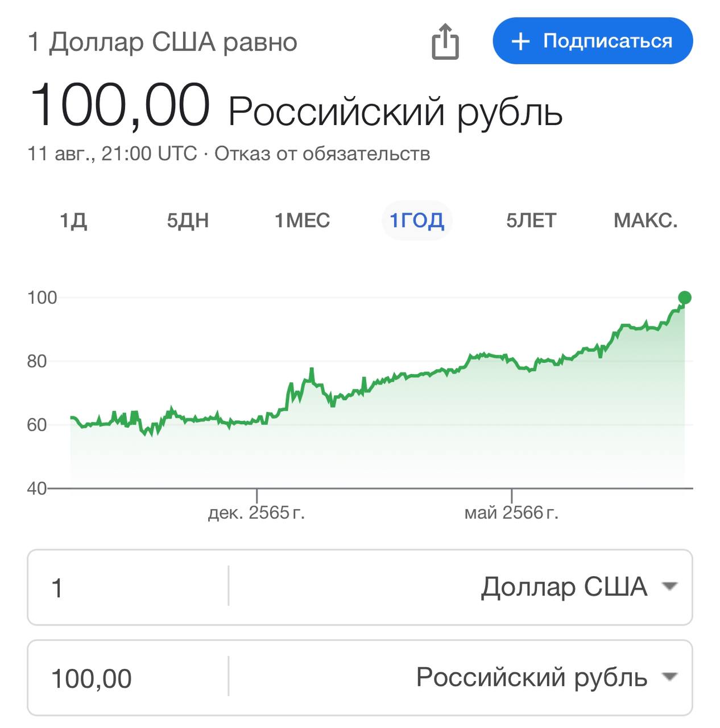
Task: Click the green endpoint dot on chart
Action: (x=685, y=297)
